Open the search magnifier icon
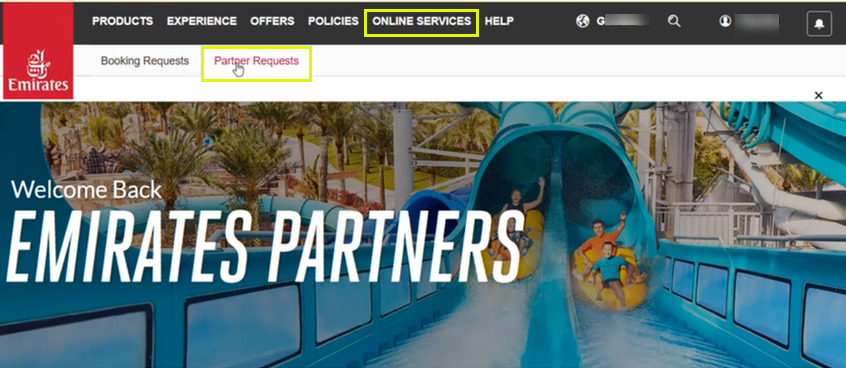 674,22
